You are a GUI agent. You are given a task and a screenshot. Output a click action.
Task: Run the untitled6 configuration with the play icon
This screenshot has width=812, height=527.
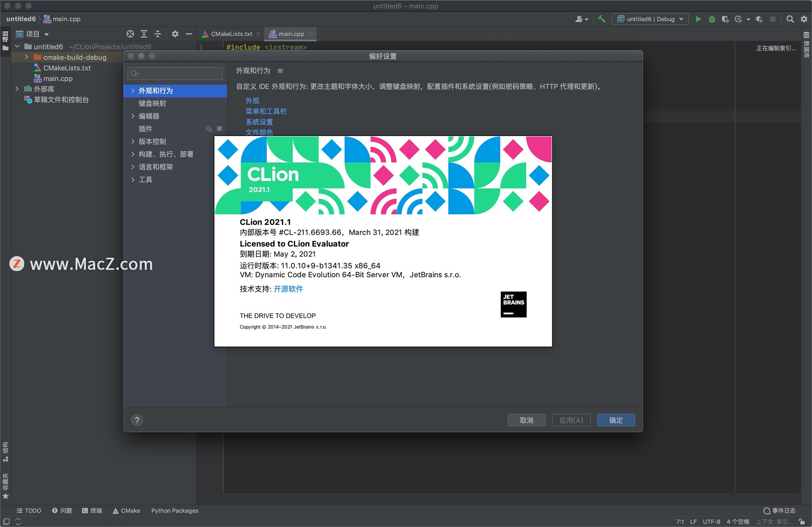tap(698, 19)
